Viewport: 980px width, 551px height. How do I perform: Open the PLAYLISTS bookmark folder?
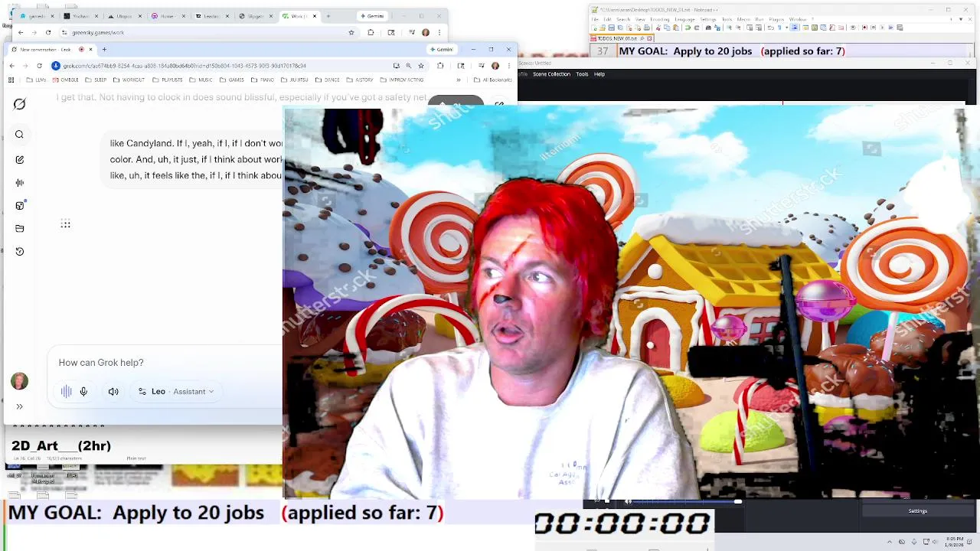[x=167, y=80]
